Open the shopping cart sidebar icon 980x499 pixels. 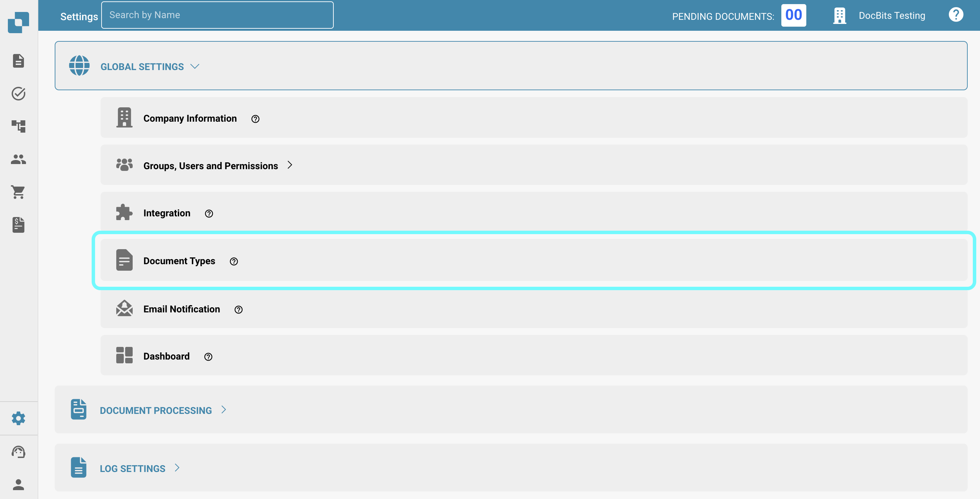18,192
